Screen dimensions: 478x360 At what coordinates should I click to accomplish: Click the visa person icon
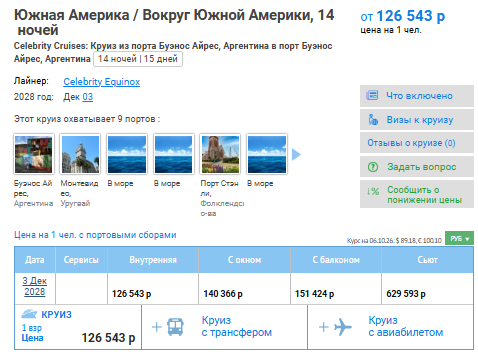(373, 119)
